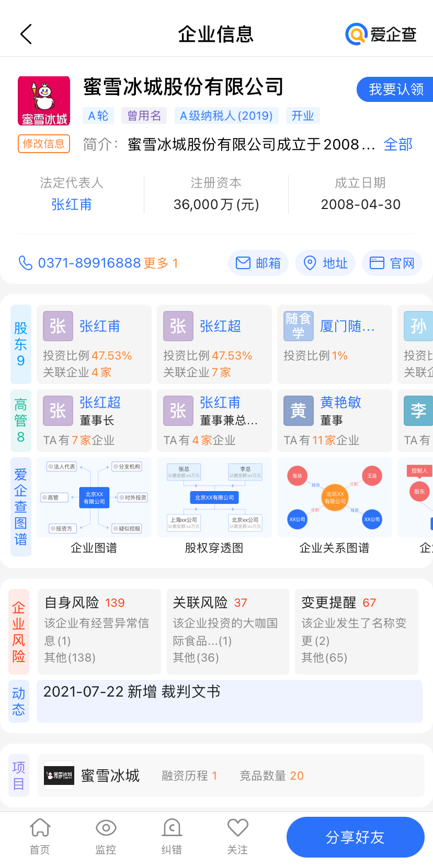This screenshot has width=433, height=868.
Task: Tap the 蜜雪冰城 company logo
Action: [x=44, y=101]
